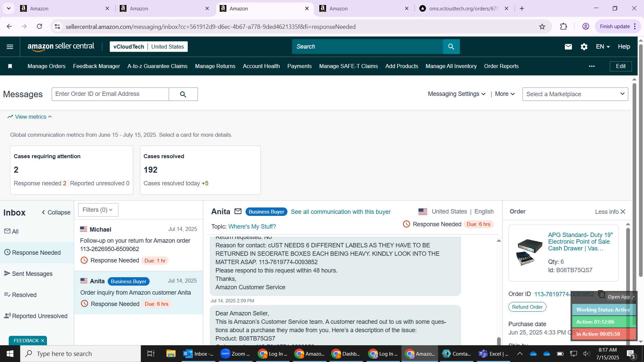The image size is (644, 362).
Task: Open Outlook Inbox from taskbar
Action: tap(198, 354)
